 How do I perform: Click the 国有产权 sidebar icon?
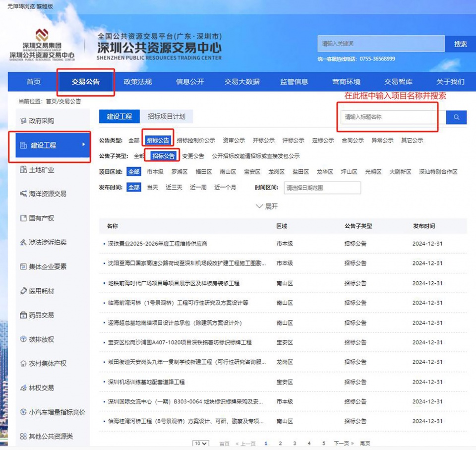pyautogui.click(x=23, y=218)
